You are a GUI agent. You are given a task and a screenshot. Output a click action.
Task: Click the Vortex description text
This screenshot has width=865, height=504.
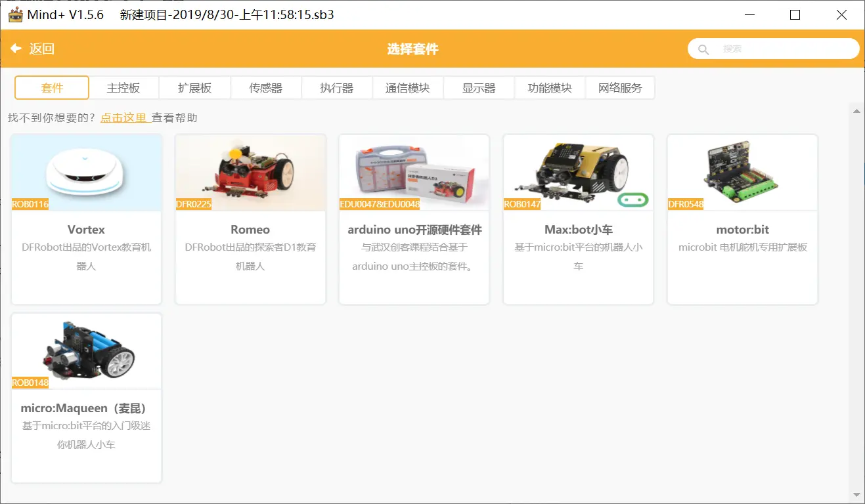click(86, 257)
